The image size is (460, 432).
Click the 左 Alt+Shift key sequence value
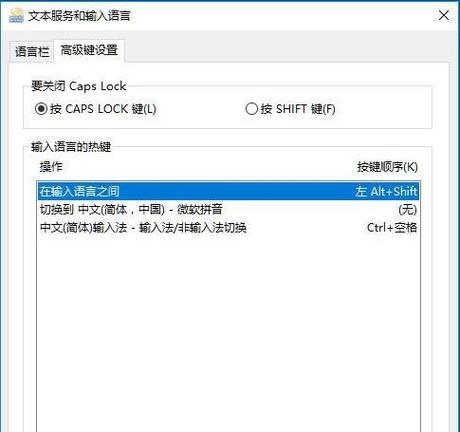click(x=386, y=191)
